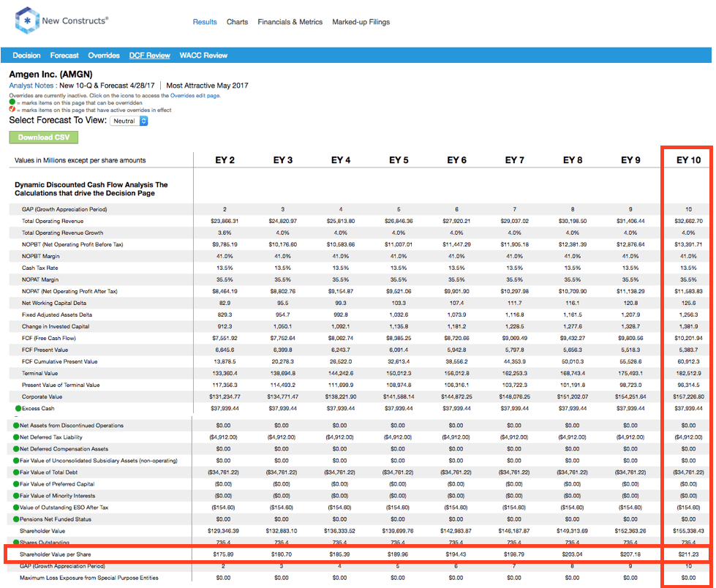
Task: Click green dot for Value of Outstanding ESO
Action: click(x=16, y=508)
